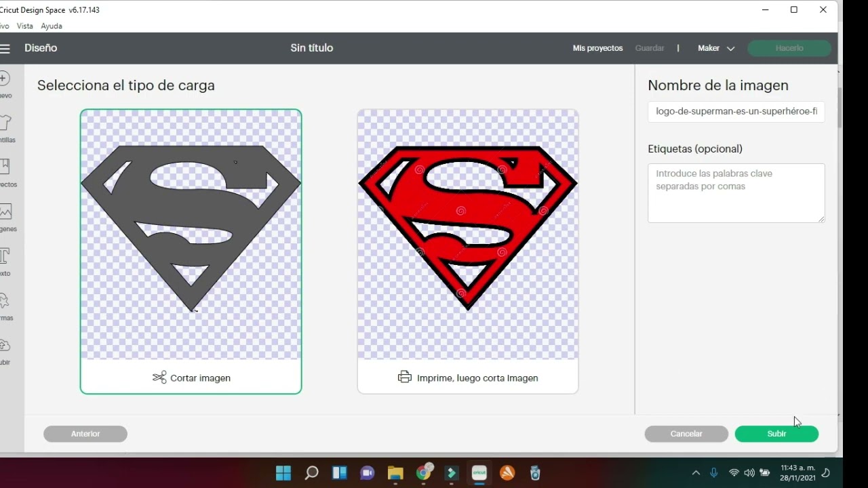The height and width of the screenshot is (488, 868).
Task: Open the Windows Start menu
Action: [283, 473]
